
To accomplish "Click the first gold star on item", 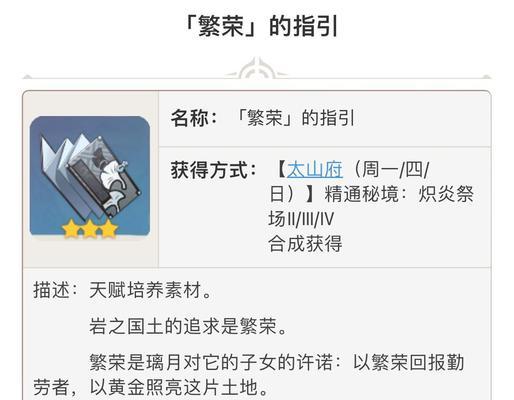I will (x=71, y=229).
